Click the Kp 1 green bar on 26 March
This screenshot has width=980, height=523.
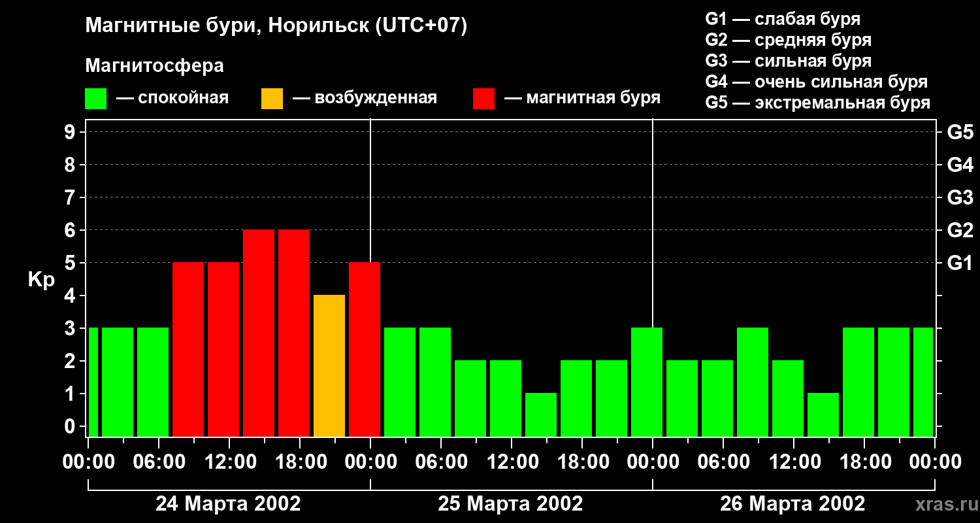(823, 414)
